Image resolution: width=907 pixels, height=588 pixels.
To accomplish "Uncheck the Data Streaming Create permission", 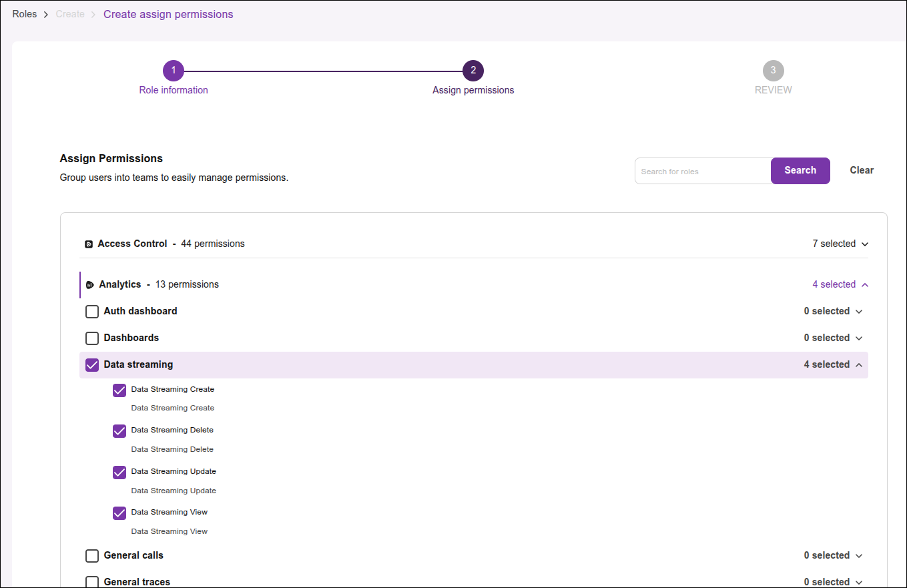I will tap(119, 390).
